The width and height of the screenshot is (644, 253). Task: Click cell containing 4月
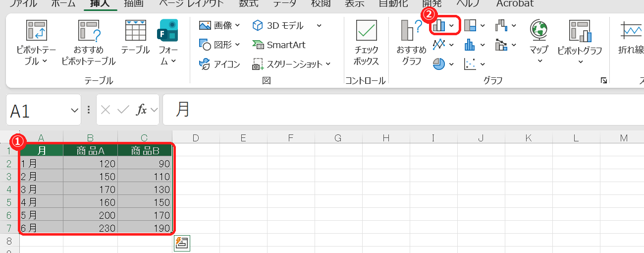tap(42, 202)
